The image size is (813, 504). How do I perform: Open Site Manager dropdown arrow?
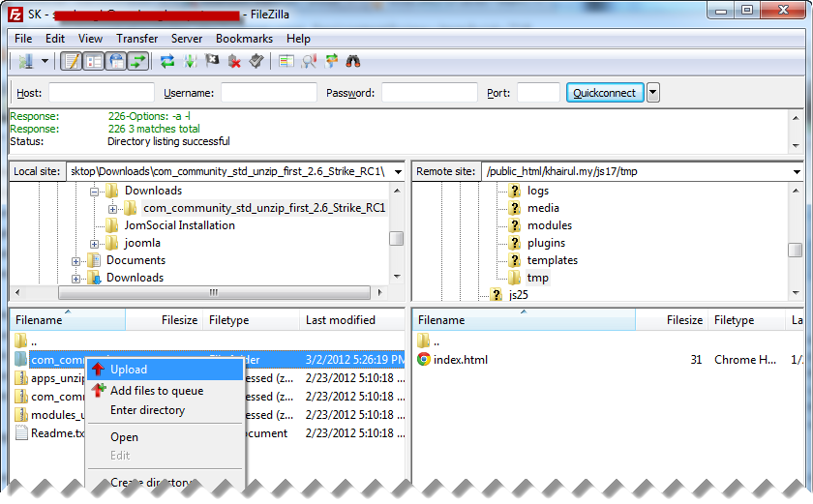45,61
